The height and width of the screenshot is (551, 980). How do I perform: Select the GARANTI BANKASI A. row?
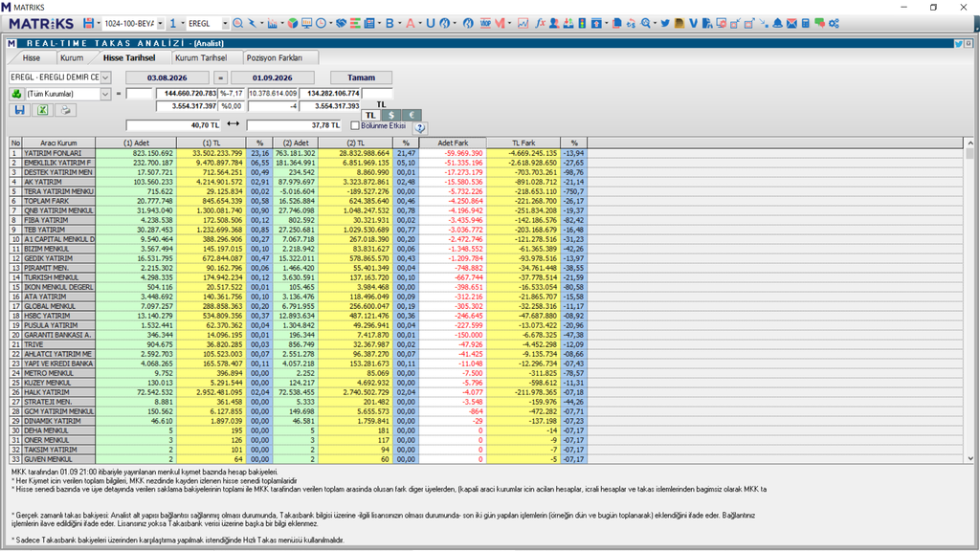(x=299, y=335)
